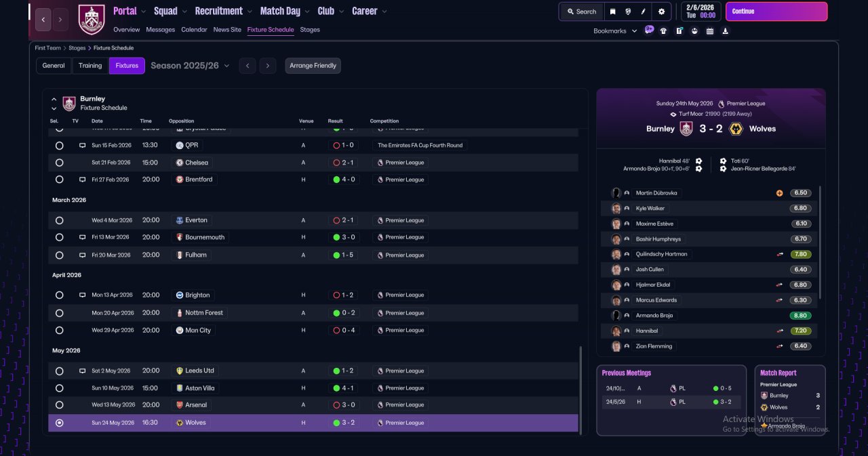Open the calendar grid icon in bookmarks bar
Screen dimensions: 868x456
click(710, 30)
